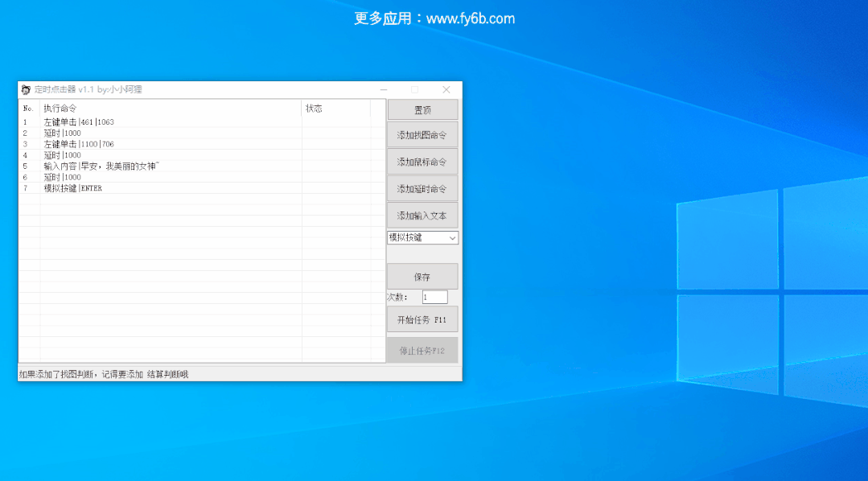Click the 添加延时命令 button

(x=422, y=188)
